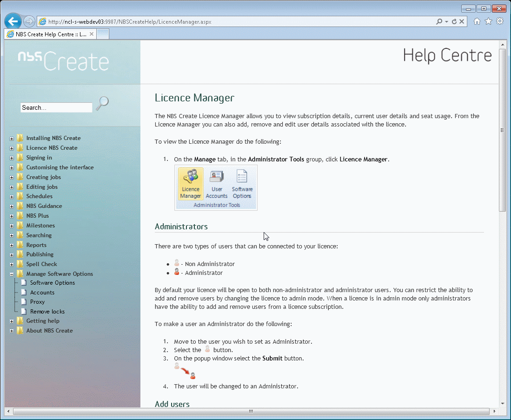The width and height of the screenshot is (511, 420).
Task: Select the NBS Create Help Centre browser tab
Action: (46, 33)
